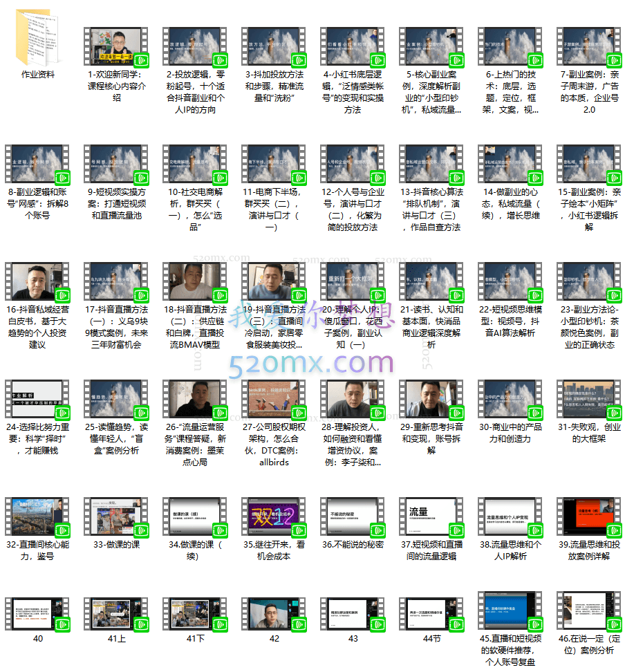Click video icon 7-副业案例亲子周末游
Image resolution: width=625 pixels, height=672 pixels.
tap(590, 46)
